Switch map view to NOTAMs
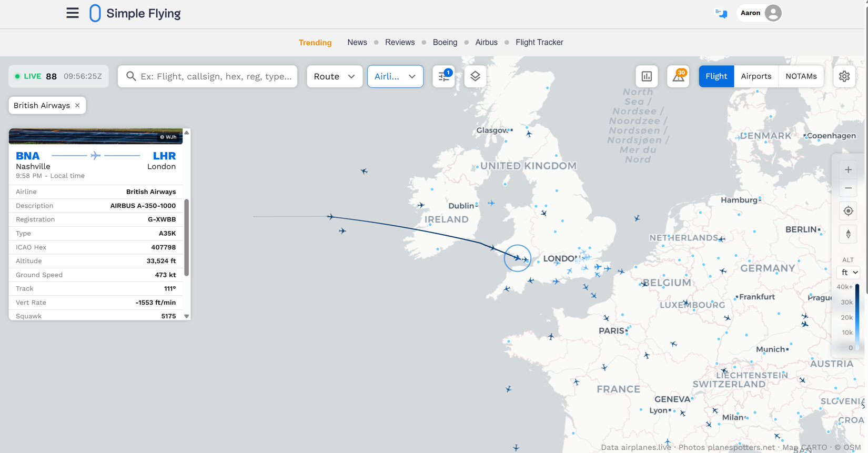Screen dimensions: 868x453 801,76
